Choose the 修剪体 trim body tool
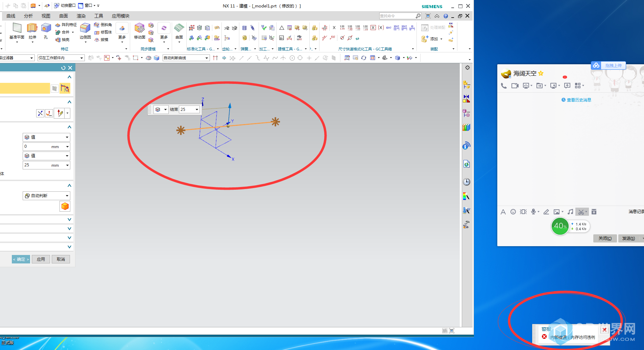The height and width of the screenshot is (350, 644). click(103, 32)
